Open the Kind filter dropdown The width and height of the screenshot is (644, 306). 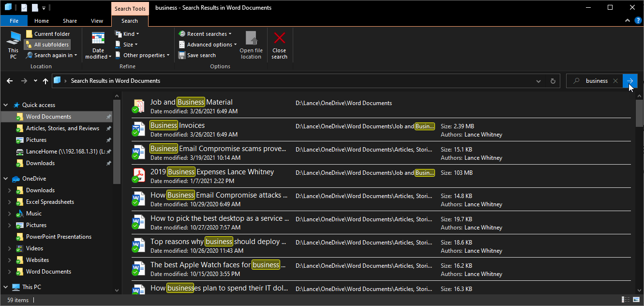pos(127,34)
